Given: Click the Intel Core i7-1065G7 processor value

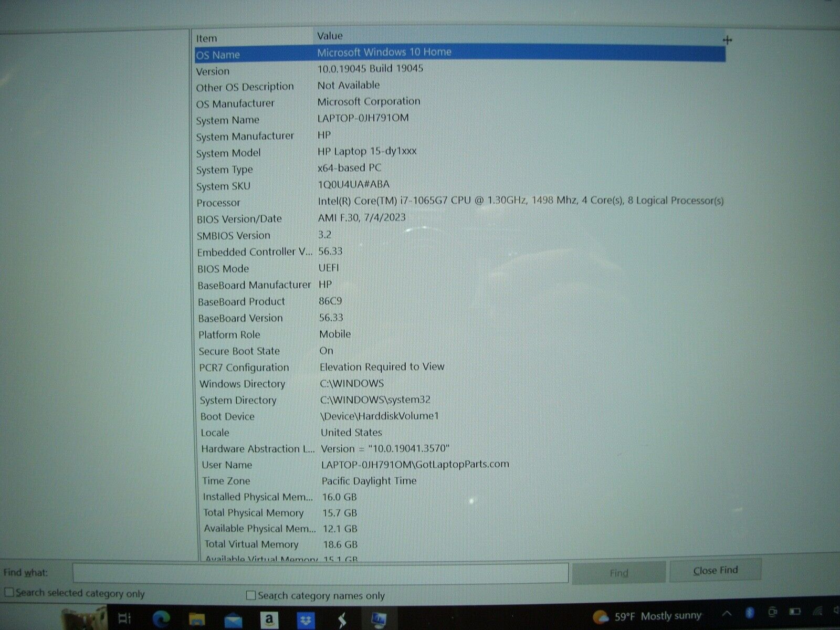Looking at the screenshot, I should point(520,201).
